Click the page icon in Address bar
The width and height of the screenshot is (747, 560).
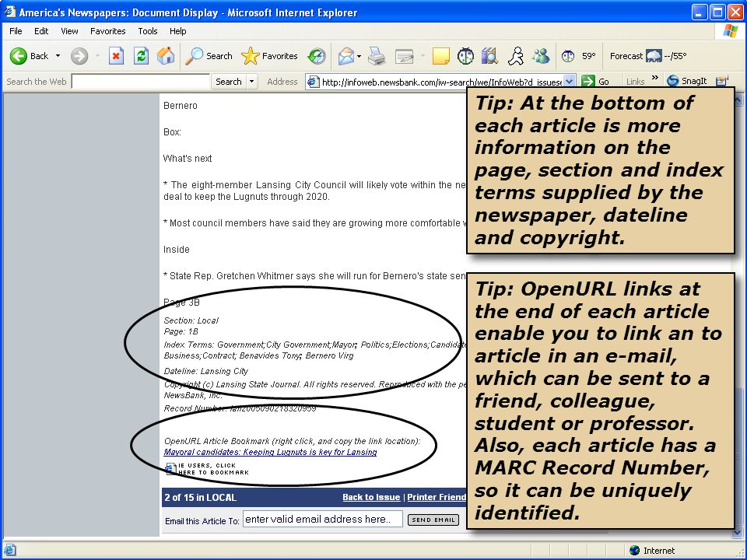[x=313, y=82]
